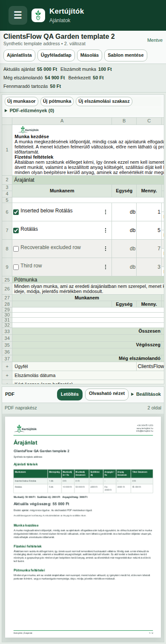Viewport: 166px width, 644px height.
Task: Check the Third row checkbox
Action: [x=16, y=267]
